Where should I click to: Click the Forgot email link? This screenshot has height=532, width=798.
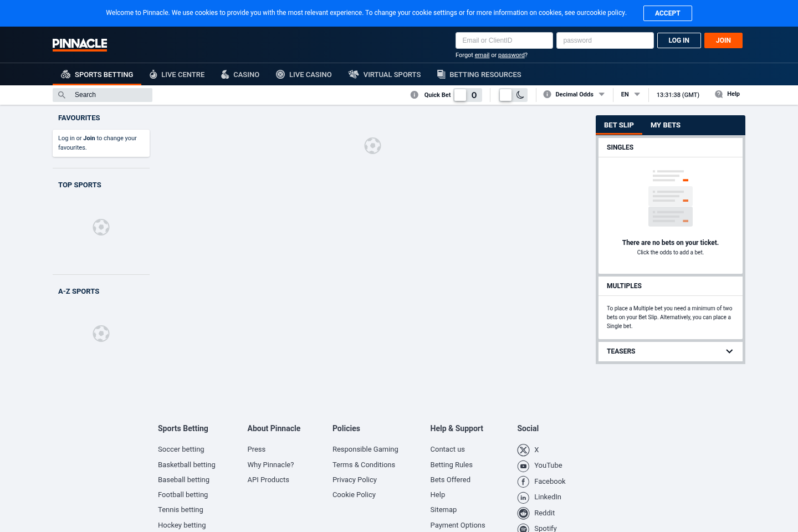point(482,55)
